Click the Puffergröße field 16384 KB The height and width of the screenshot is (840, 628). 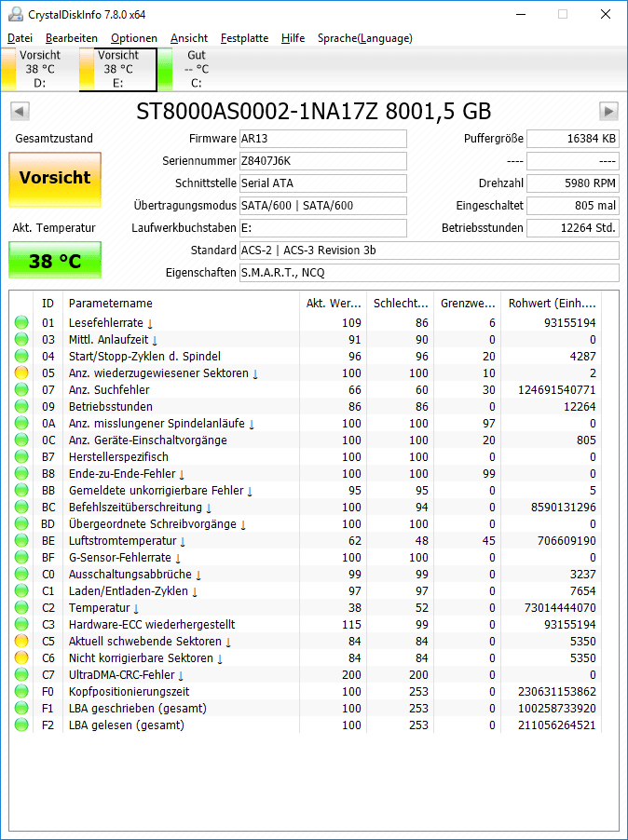pyautogui.click(x=573, y=139)
